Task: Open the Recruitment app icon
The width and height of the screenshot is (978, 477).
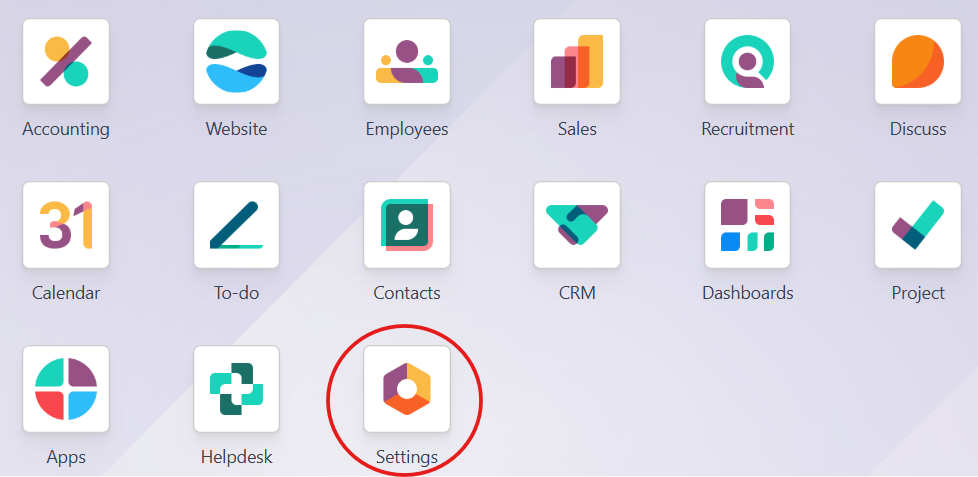Action: click(x=747, y=62)
